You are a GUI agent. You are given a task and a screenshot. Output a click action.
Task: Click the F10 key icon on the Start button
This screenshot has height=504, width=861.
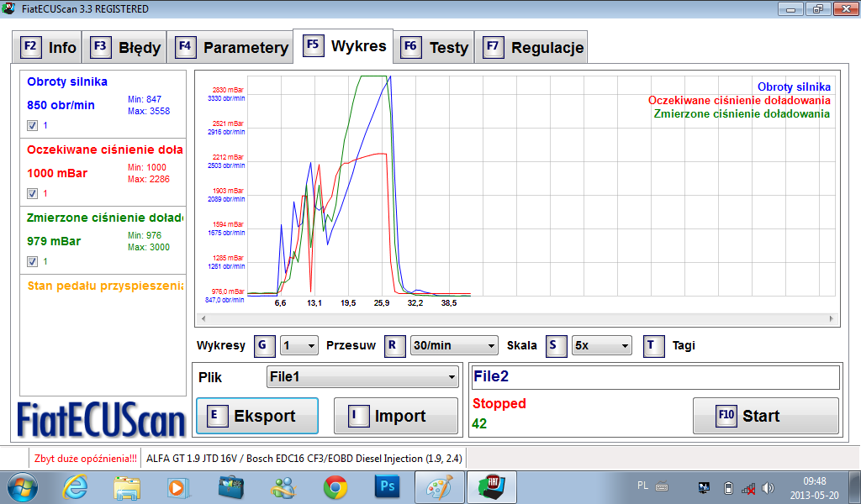[x=726, y=416]
